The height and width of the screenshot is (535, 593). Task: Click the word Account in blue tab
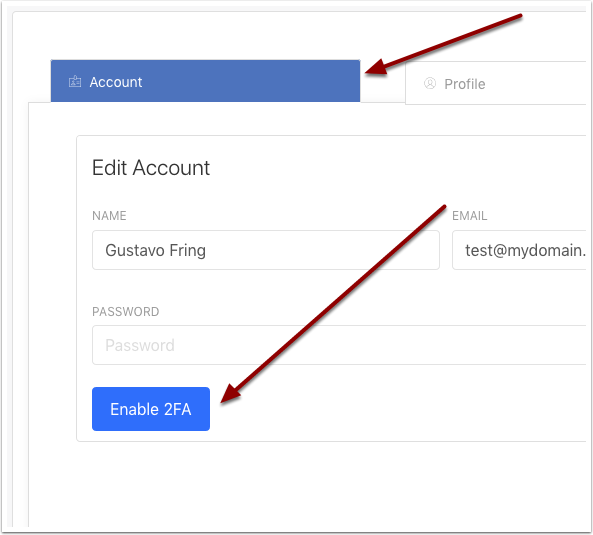tap(116, 82)
